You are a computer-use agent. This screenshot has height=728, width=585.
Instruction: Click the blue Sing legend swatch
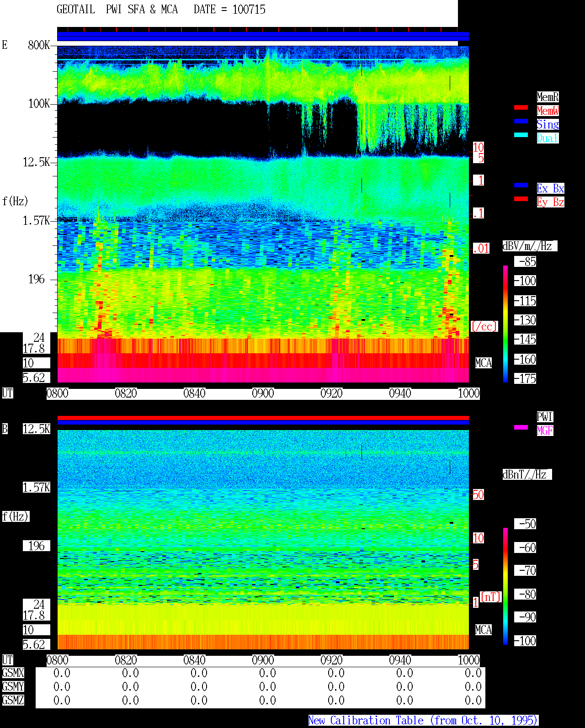coord(521,122)
